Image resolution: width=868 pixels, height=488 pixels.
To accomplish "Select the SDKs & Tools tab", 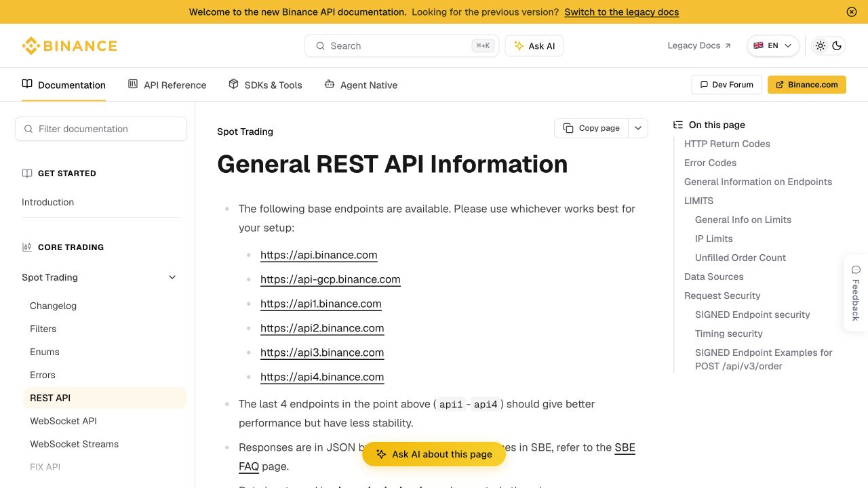I will (x=265, y=85).
